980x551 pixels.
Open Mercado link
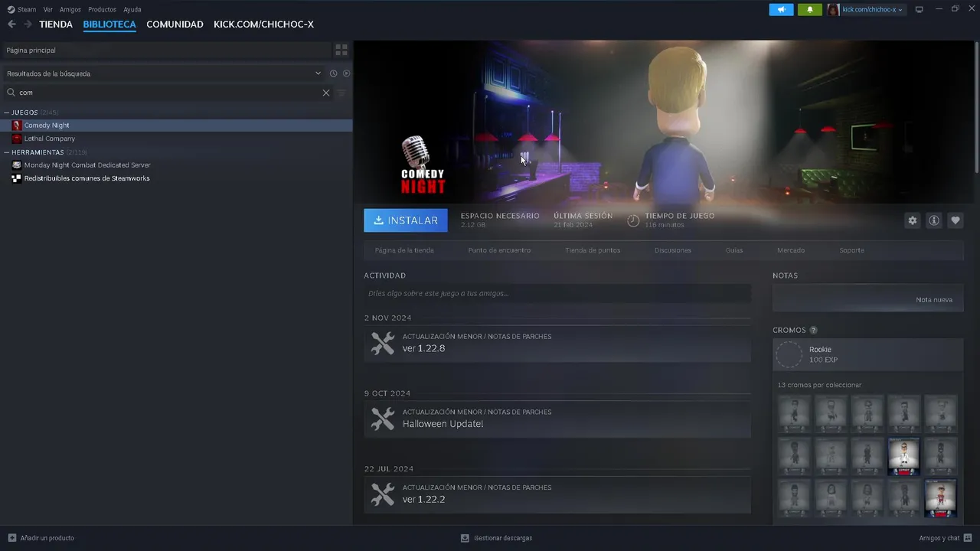click(x=791, y=250)
